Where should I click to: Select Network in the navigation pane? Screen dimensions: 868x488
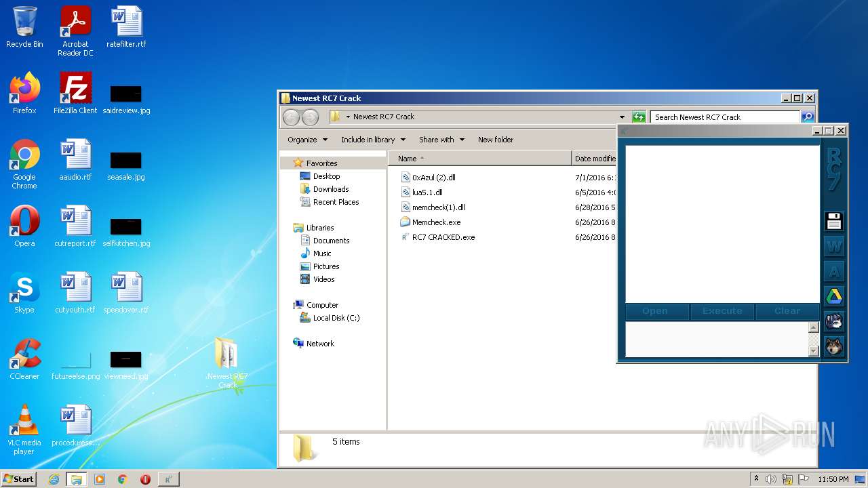320,344
